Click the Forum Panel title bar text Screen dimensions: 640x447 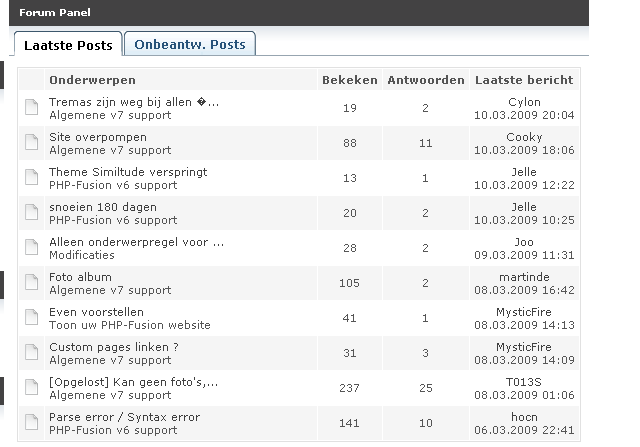coord(55,13)
